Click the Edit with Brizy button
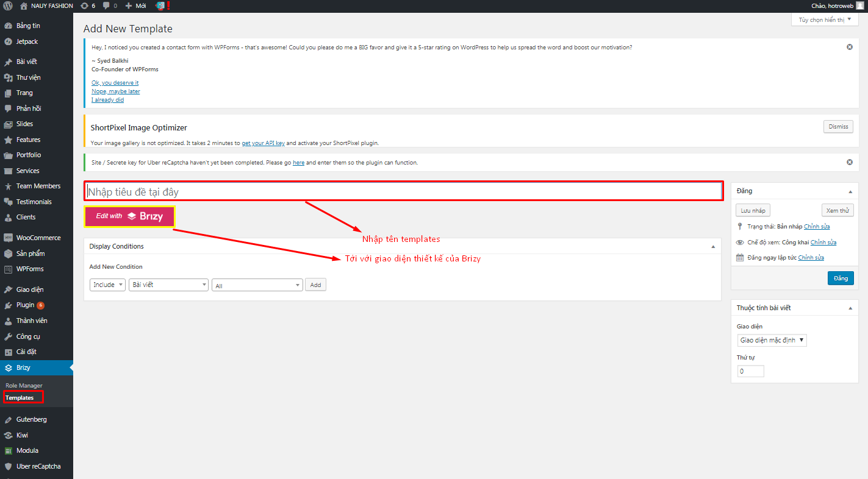The image size is (868, 479). pyautogui.click(x=129, y=216)
